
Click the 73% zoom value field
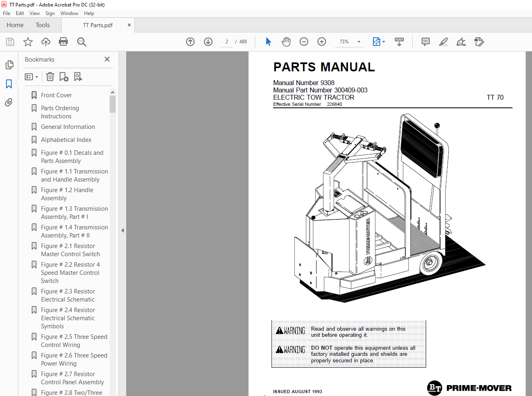(x=345, y=42)
